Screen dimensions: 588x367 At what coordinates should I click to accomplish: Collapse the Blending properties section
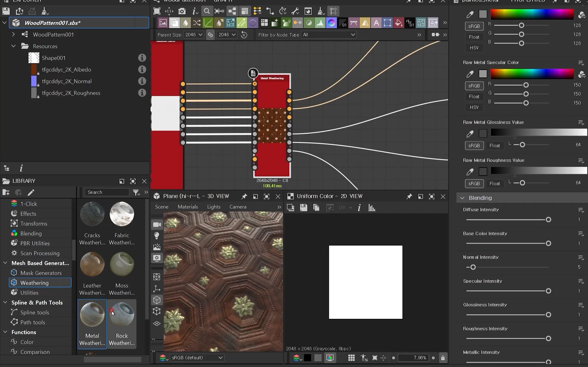(x=462, y=198)
